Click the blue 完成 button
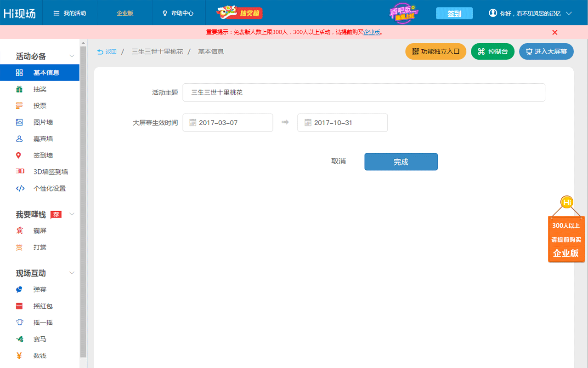The width and height of the screenshot is (588, 368). click(x=401, y=162)
